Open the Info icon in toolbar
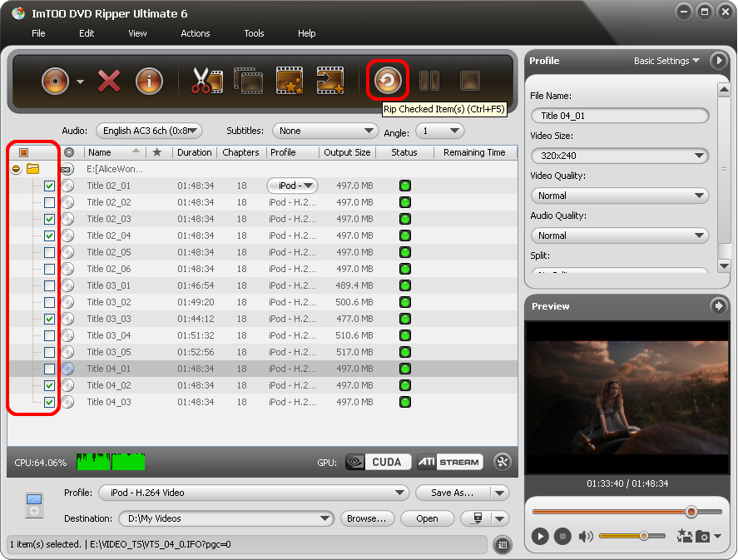 click(x=149, y=81)
